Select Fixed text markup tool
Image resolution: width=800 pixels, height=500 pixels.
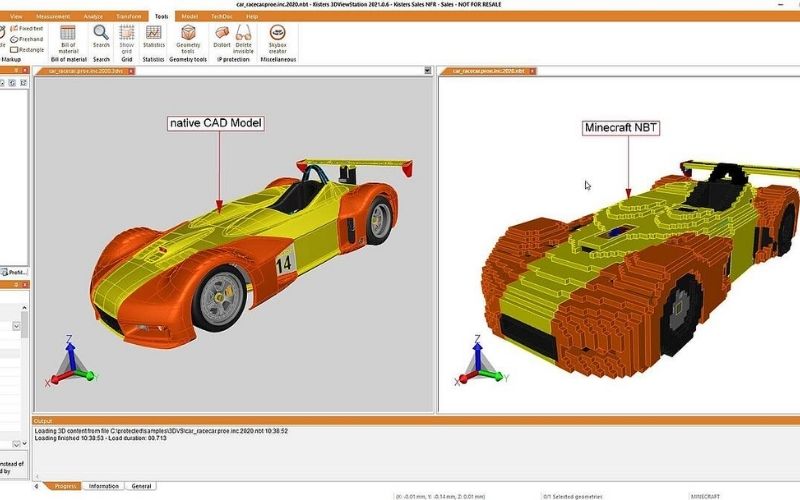click(27, 29)
